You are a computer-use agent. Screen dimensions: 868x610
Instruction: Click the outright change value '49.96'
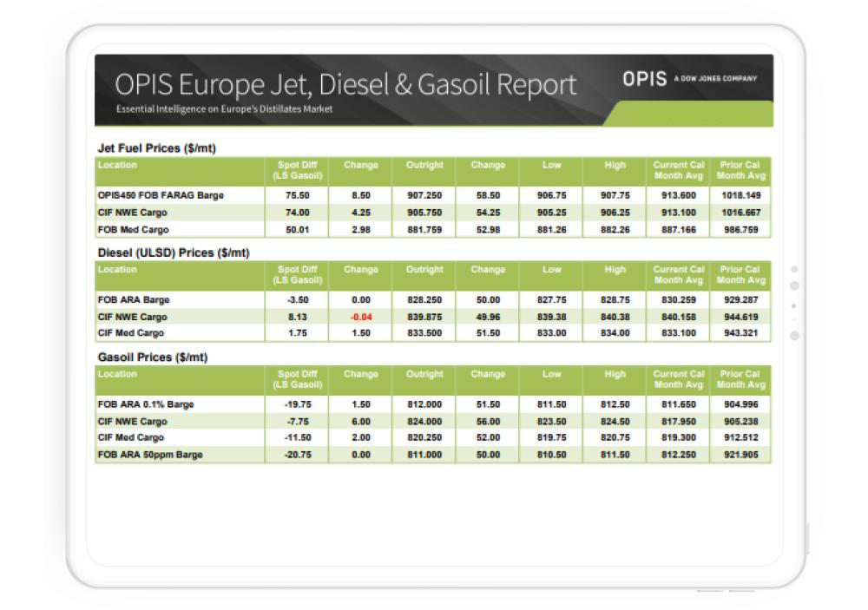click(x=488, y=318)
